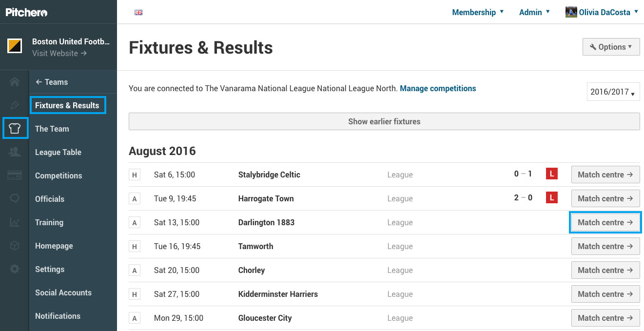Screen dimensions: 644x331
Task: Click the Pitchero logo
Action: click(x=27, y=12)
